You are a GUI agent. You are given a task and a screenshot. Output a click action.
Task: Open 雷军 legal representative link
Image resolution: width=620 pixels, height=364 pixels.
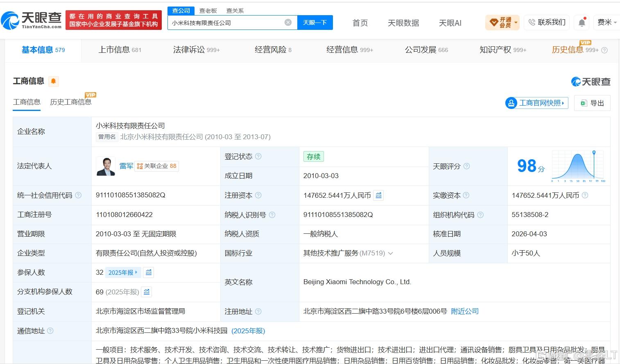pos(126,166)
